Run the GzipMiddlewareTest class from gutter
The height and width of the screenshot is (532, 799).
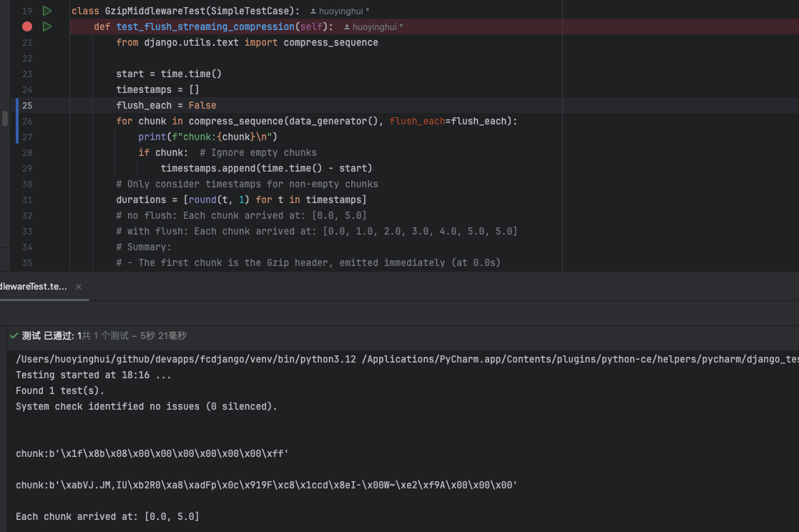(47, 11)
